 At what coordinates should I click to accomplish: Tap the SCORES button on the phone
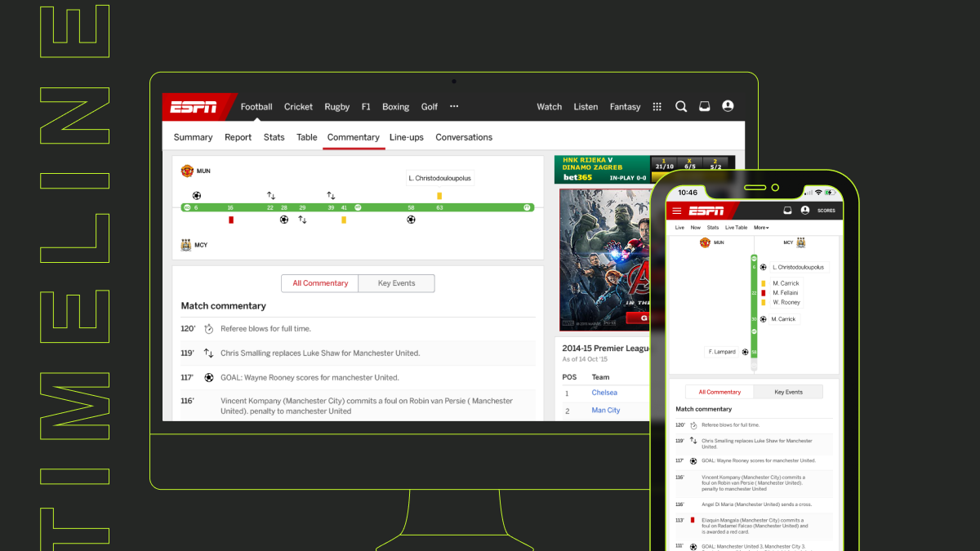[x=826, y=211]
